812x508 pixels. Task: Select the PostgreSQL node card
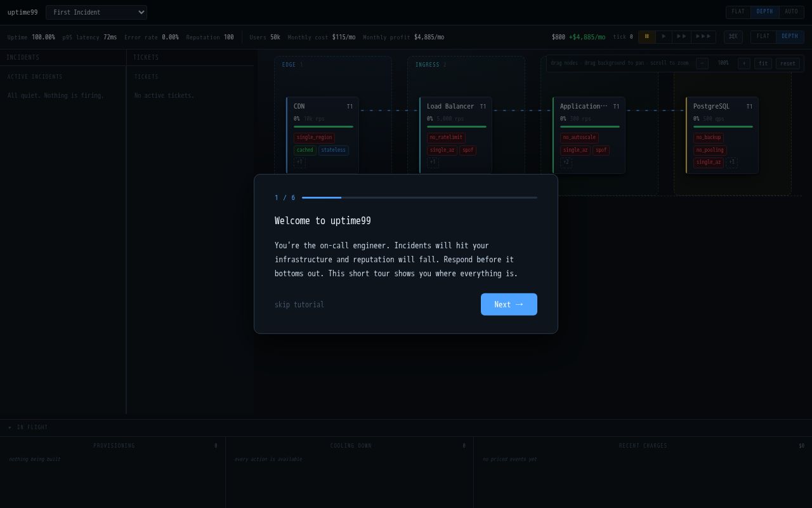[x=722, y=135]
